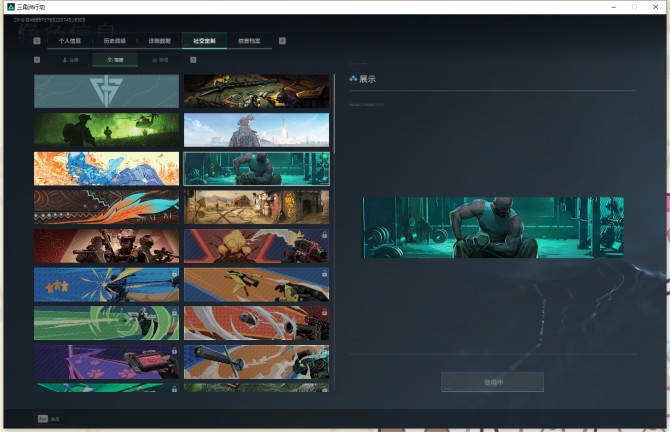Click next-tab key icon right of main tabs
This screenshot has height=432, width=670.
coord(282,41)
